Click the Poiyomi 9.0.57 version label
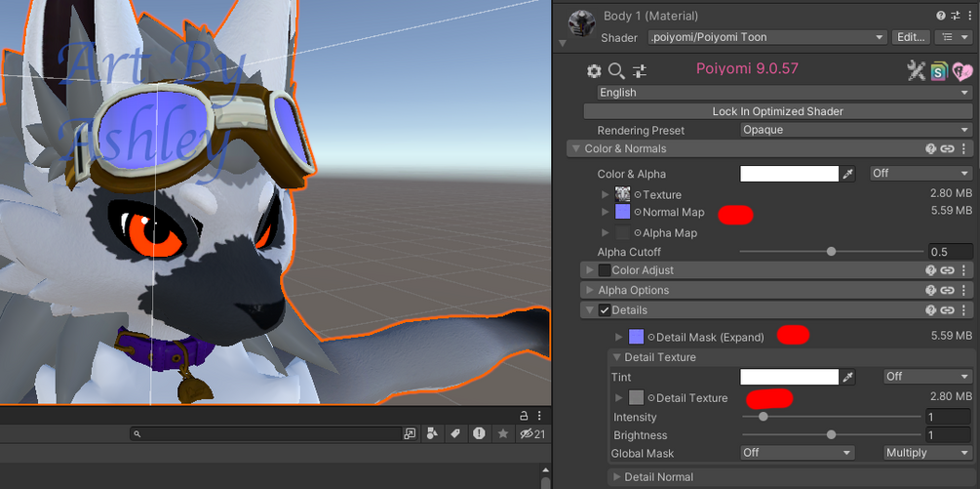980x489 pixels. [x=748, y=68]
